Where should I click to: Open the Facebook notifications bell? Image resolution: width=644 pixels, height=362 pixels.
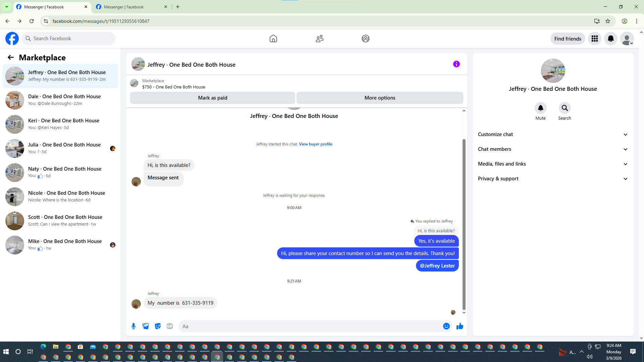click(610, 39)
